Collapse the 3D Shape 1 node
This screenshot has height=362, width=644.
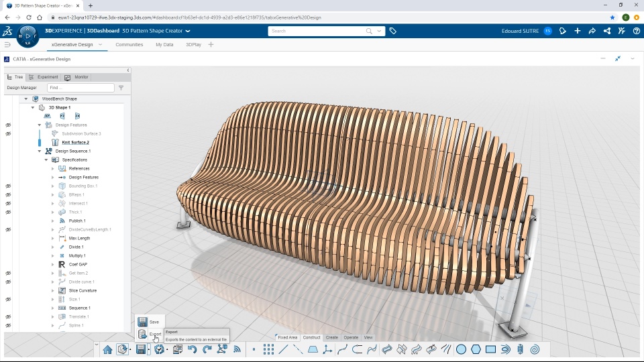(x=32, y=107)
